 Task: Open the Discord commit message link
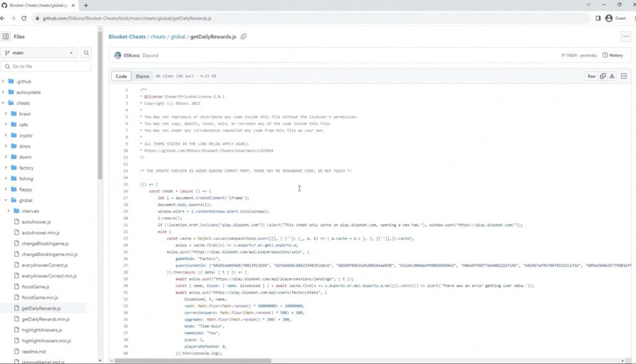coord(150,55)
